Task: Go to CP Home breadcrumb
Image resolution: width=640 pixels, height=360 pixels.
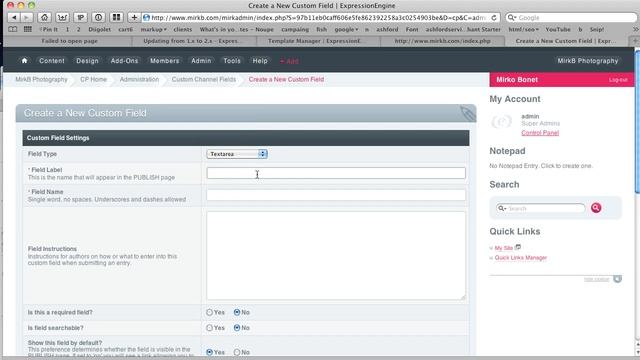Action: click(x=93, y=79)
